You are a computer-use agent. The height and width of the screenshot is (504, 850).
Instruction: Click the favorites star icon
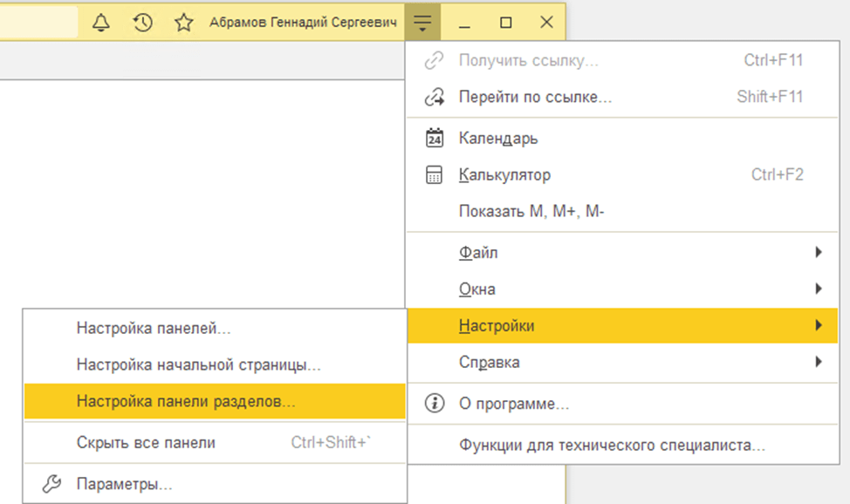[183, 23]
